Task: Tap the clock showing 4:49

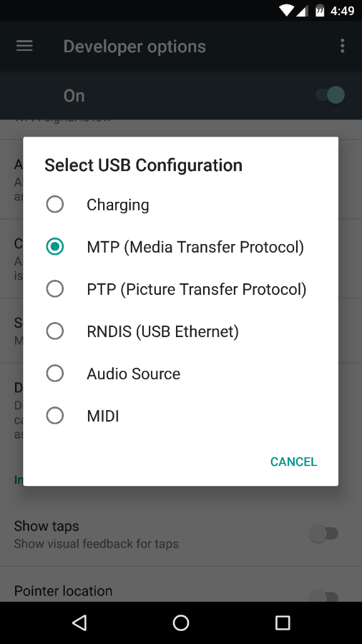Action: [342, 11]
